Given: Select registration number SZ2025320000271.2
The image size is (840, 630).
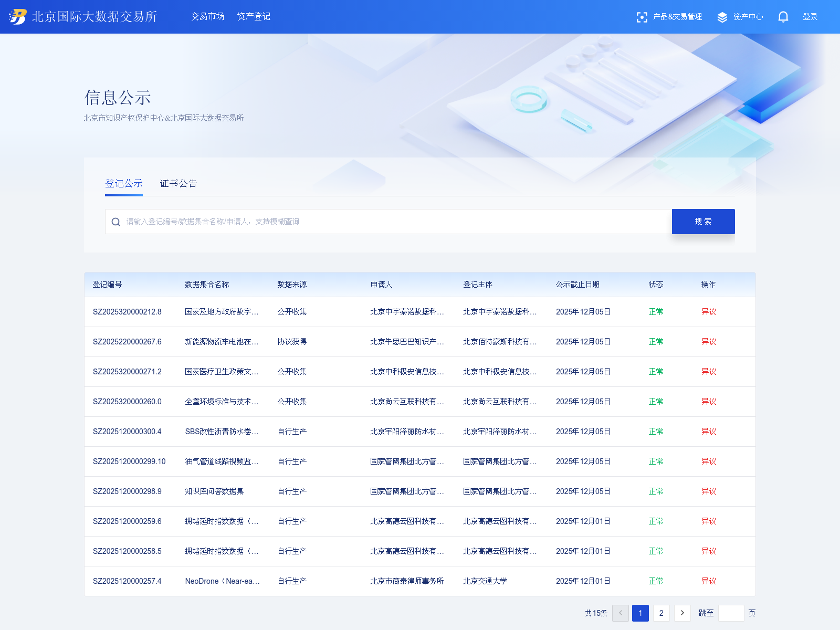Looking at the screenshot, I should point(127,372).
